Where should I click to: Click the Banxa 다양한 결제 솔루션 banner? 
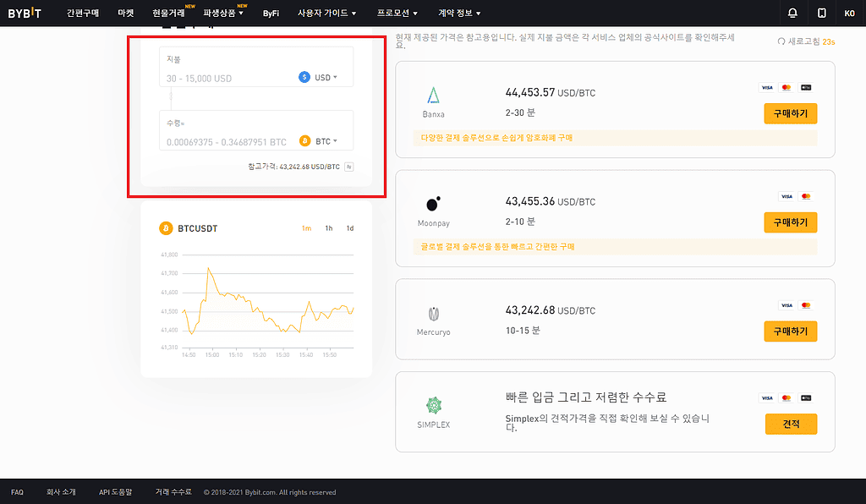click(615, 138)
